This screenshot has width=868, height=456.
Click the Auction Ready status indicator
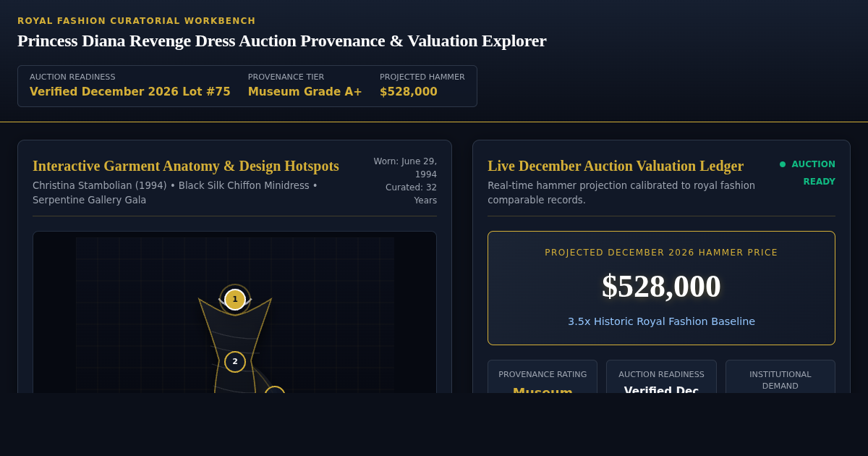(x=807, y=173)
